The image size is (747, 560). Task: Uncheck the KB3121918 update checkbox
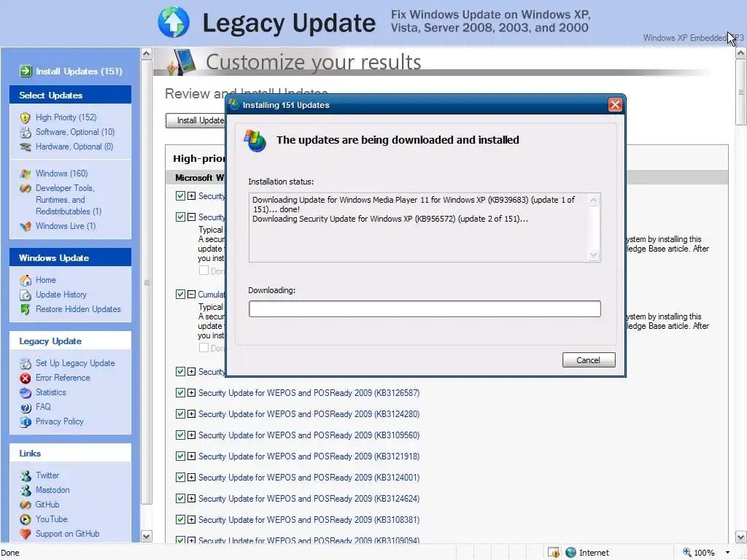(180, 456)
